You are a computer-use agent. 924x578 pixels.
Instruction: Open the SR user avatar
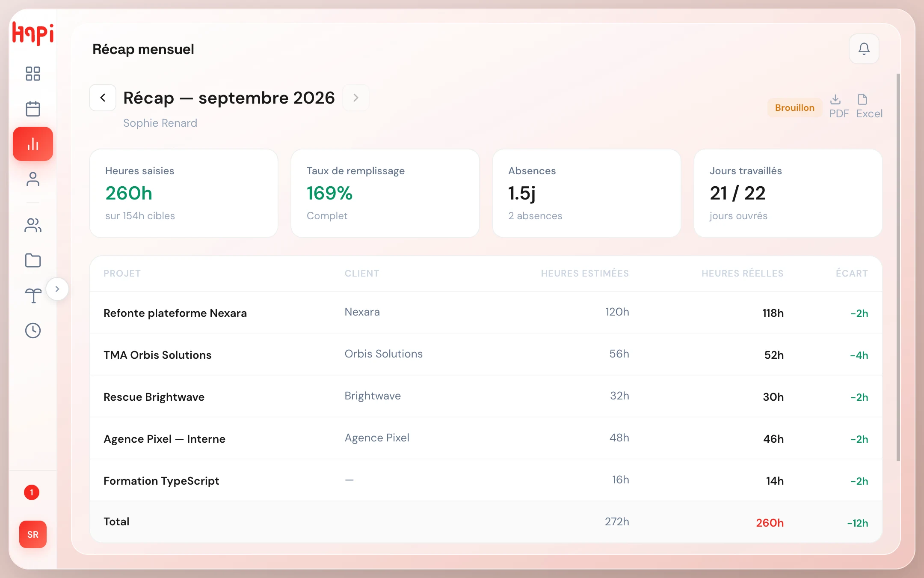coord(33,534)
